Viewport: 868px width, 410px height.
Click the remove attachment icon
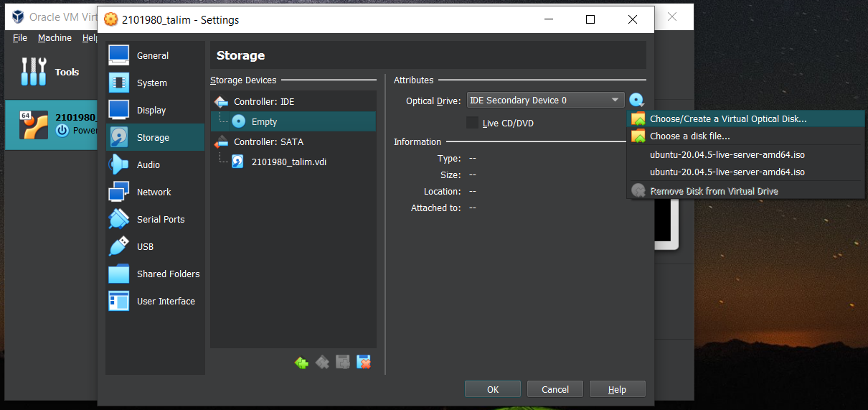[364, 363]
